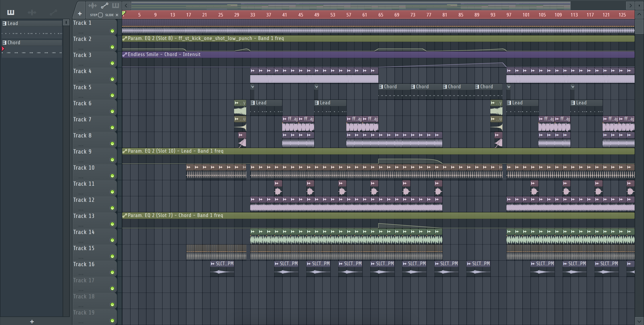Click automation icon of Slot 8 EQ clip
Screen dimensions: 644x325
point(125,38)
